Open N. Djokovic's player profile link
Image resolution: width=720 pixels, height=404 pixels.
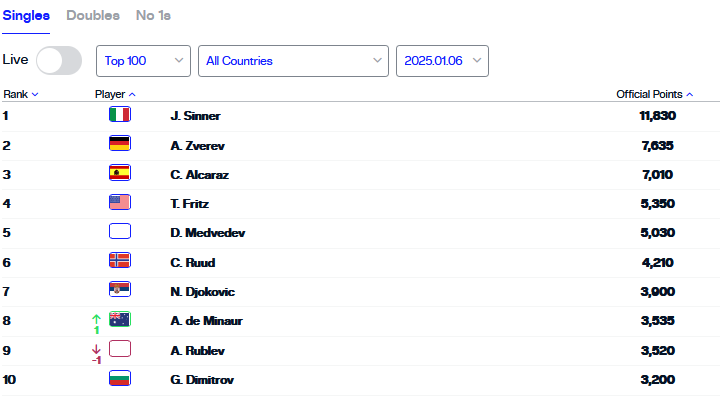[201, 292]
